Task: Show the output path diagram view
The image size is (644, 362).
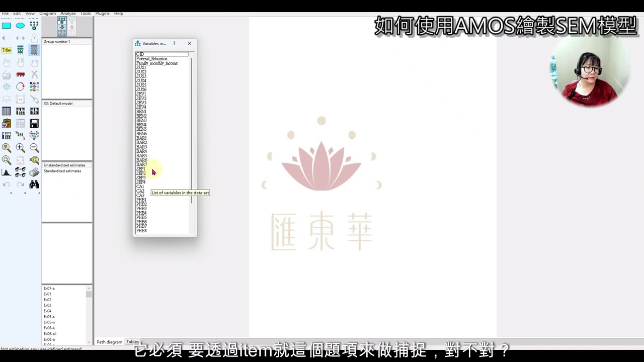Action: pyautogui.click(x=72, y=26)
